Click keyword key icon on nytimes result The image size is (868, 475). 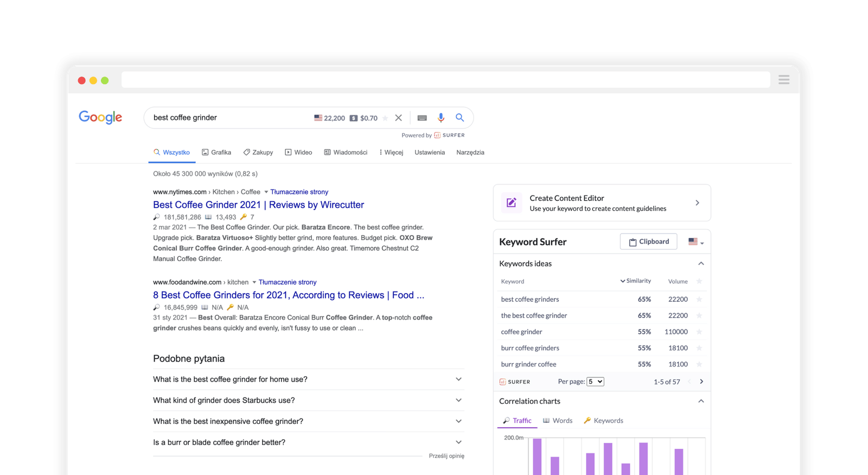(x=244, y=217)
